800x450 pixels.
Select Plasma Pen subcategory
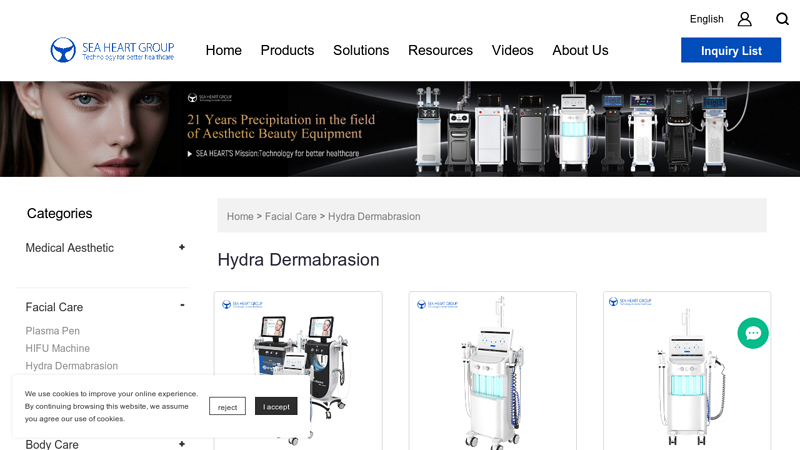53,331
